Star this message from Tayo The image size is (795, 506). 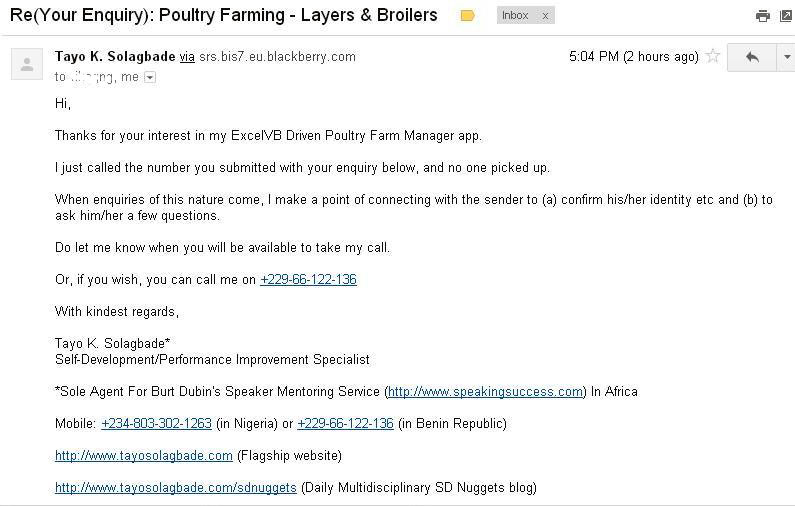[x=713, y=56]
